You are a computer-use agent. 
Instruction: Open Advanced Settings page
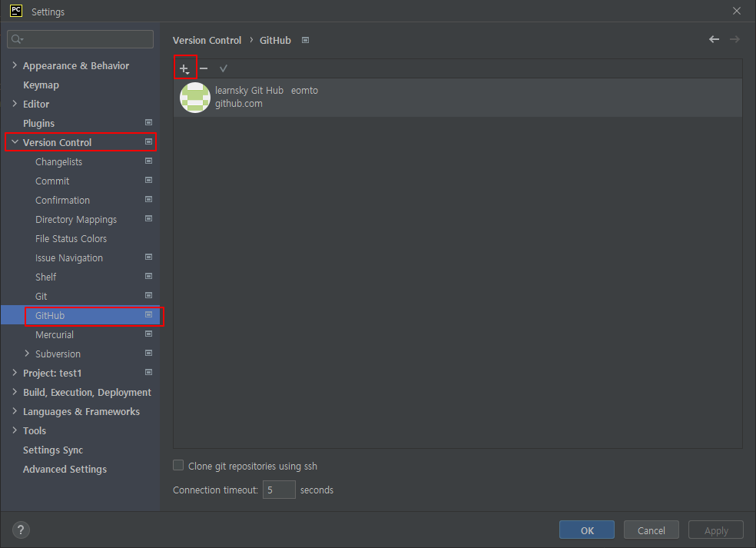[65, 470]
